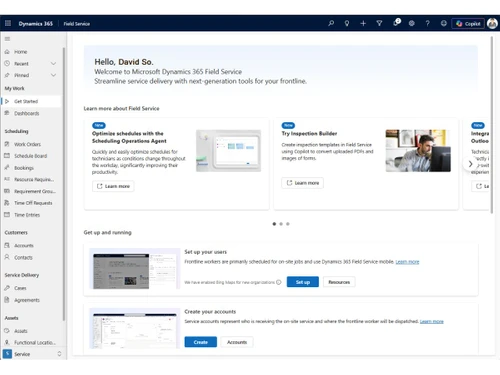
Task: Switch area using Service selector
Action: pos(32,354)
